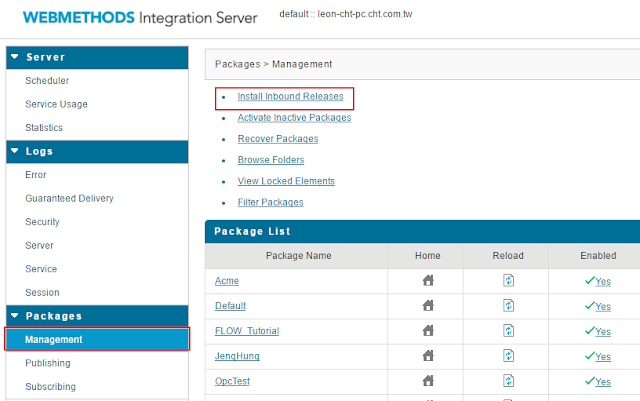640x401 pixels.
Task: Collapse the Packages menu section
Action: point(15,316)
